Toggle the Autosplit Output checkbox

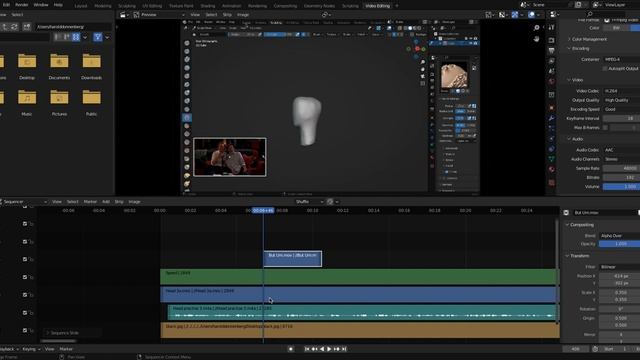tap(605, 69)
